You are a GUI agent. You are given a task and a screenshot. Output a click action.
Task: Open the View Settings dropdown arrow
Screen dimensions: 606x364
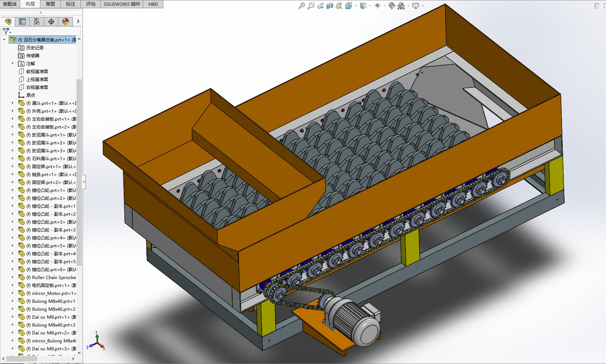[x=423, y=6]
